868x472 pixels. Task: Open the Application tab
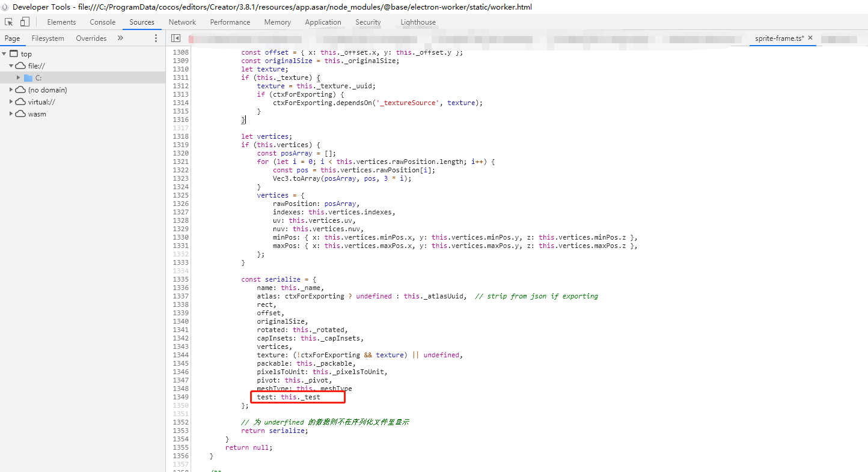coord(323,22)
